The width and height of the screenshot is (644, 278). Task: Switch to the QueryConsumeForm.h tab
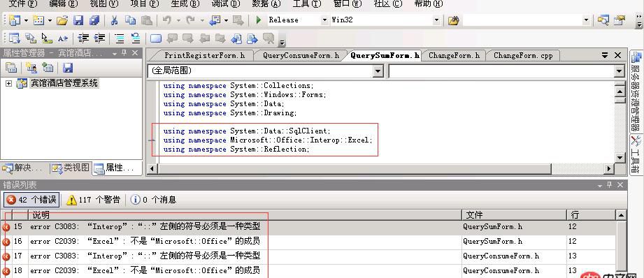(301, 55)
